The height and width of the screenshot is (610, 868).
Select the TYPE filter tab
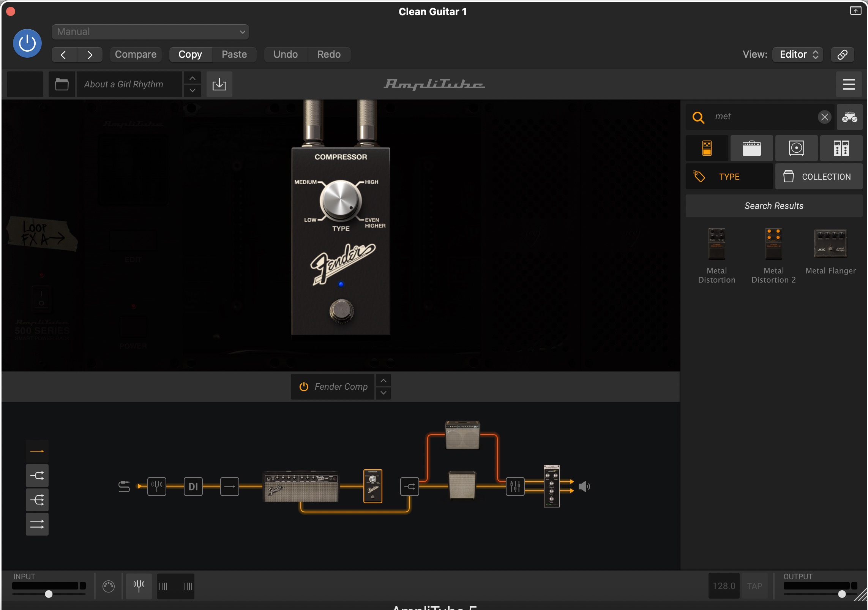coord(729,177)
